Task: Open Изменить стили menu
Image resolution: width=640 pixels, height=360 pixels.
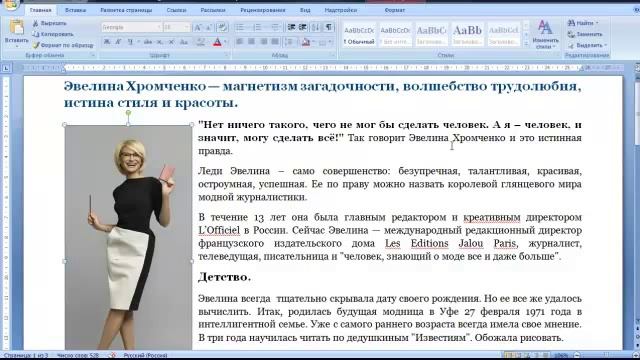Action: pyautogui.click(x=546, y=35)
